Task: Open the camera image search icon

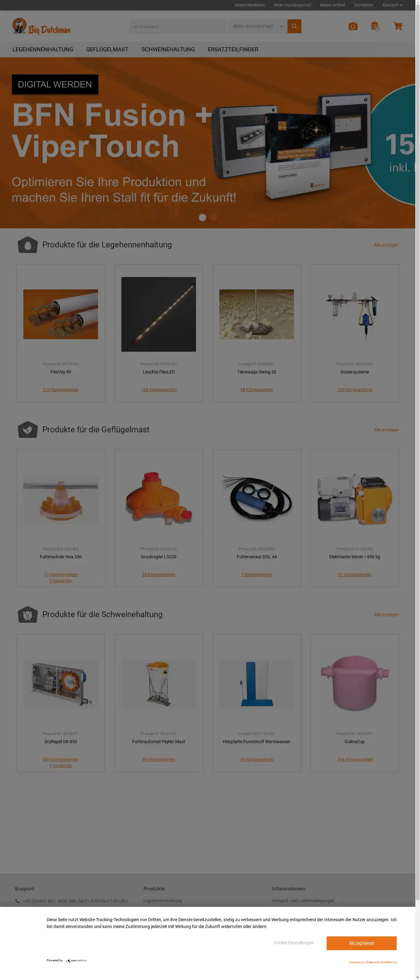Action: (353, 26)
